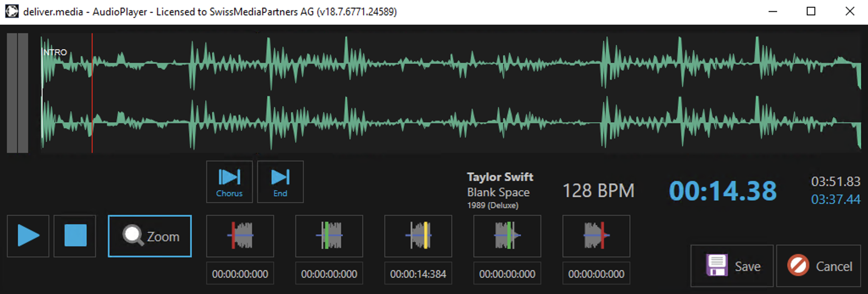This screenshot has width=868, height=294.
Task: Set the yellow intro cue marker
Action: pyautogui.click(x=418, y=236)
